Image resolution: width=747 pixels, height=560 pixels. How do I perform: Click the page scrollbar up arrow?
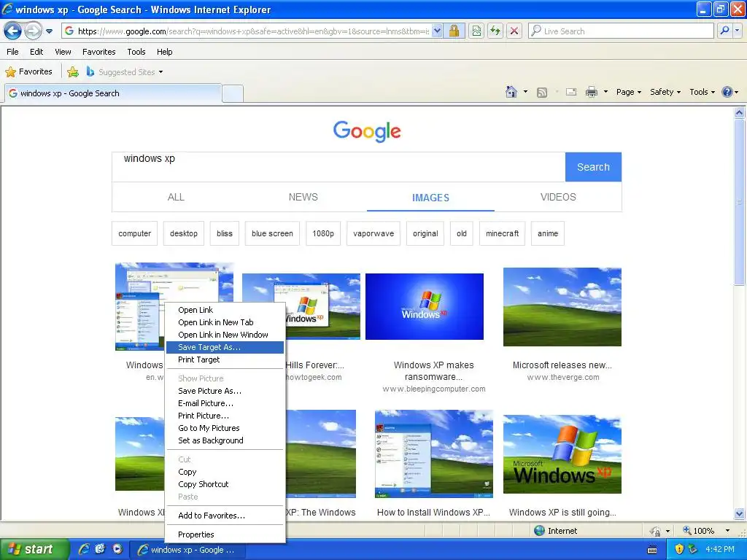[x=739, y=113]
